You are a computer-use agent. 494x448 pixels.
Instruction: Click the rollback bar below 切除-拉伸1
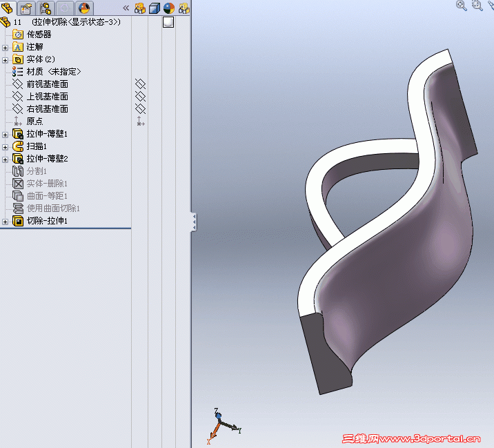point(66,228)
